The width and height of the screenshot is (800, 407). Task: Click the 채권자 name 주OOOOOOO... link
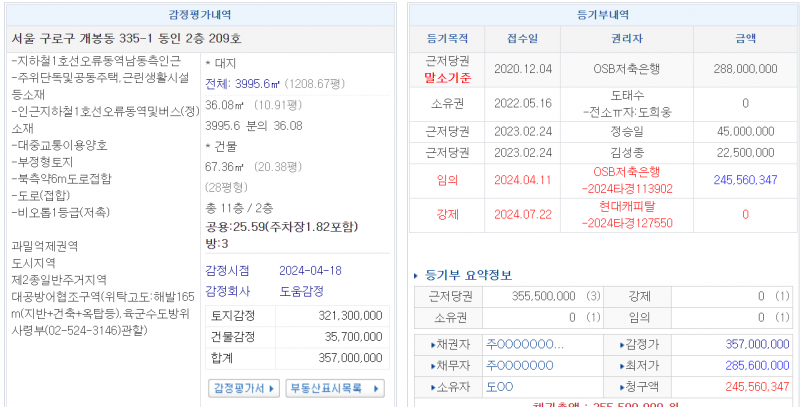pos(525,345)
